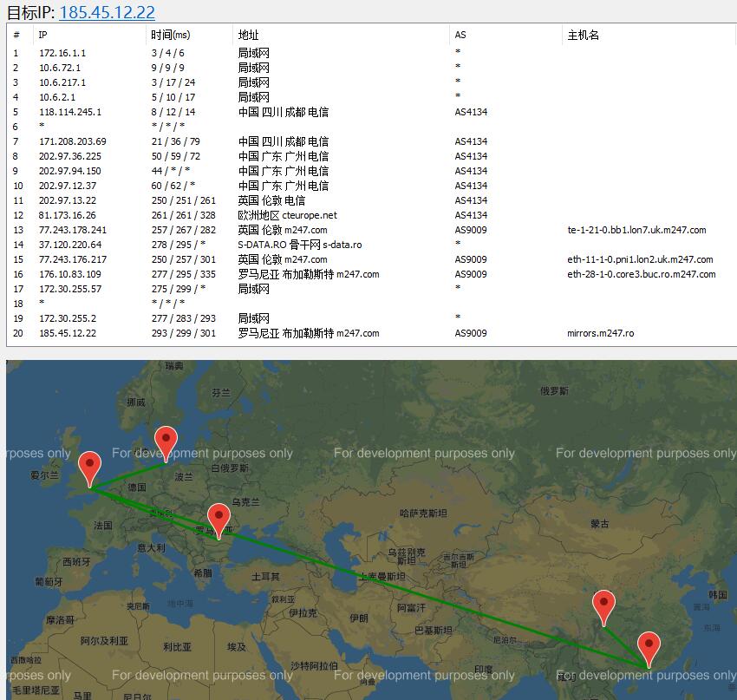The height and width of the screenshot is (700, 737).
Task: Click time value 293 / 299 / 301
Action: (184, 333)
